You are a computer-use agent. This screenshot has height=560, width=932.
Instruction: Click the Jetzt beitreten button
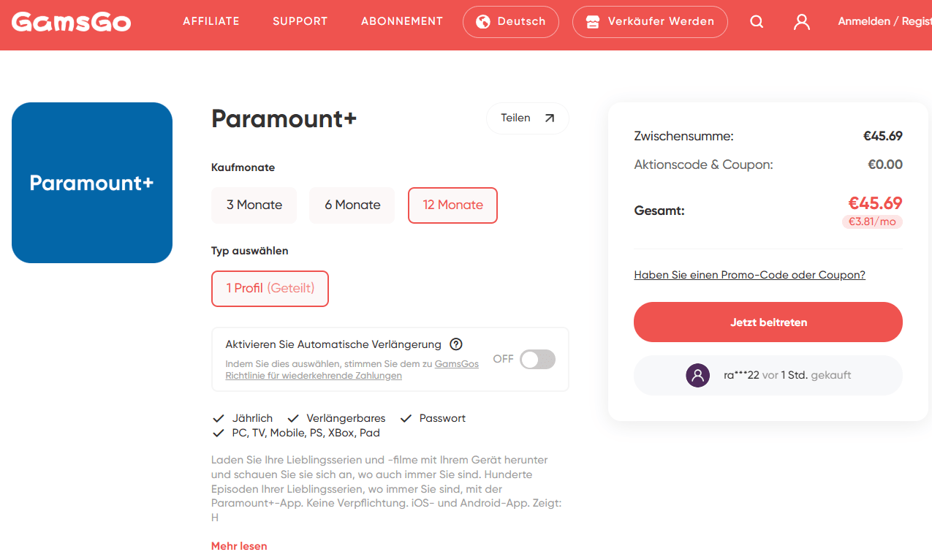click(x=768, y=322)
